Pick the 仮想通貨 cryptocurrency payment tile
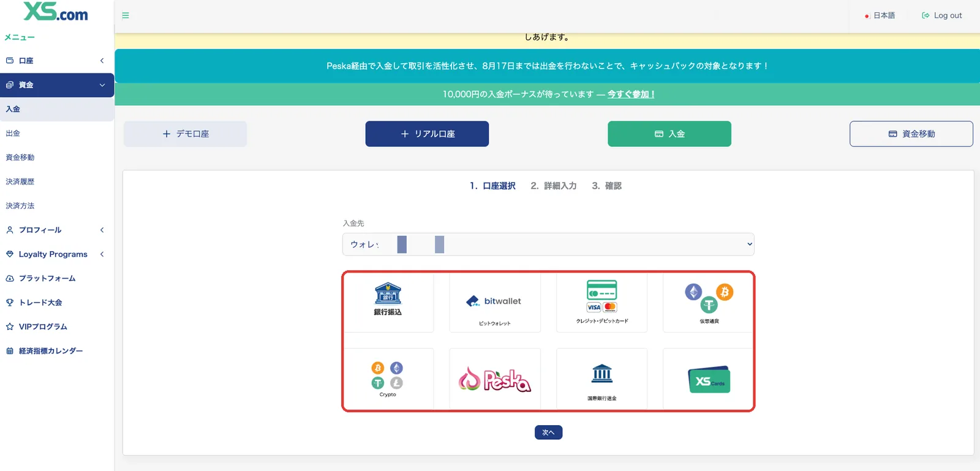The image size is (980, 471). click(x=709, y=303)
